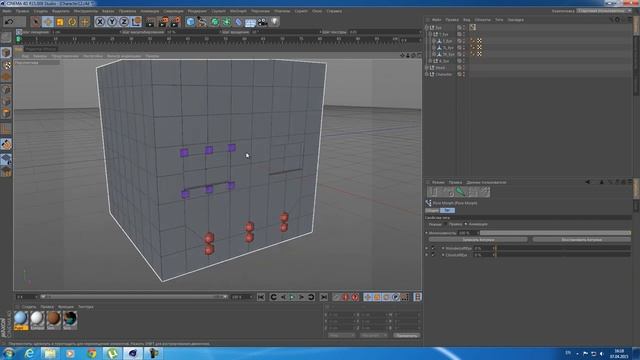Click the tag icon on Eye object
The width and height of the screenshot is (640, 360).
[472, 27]
